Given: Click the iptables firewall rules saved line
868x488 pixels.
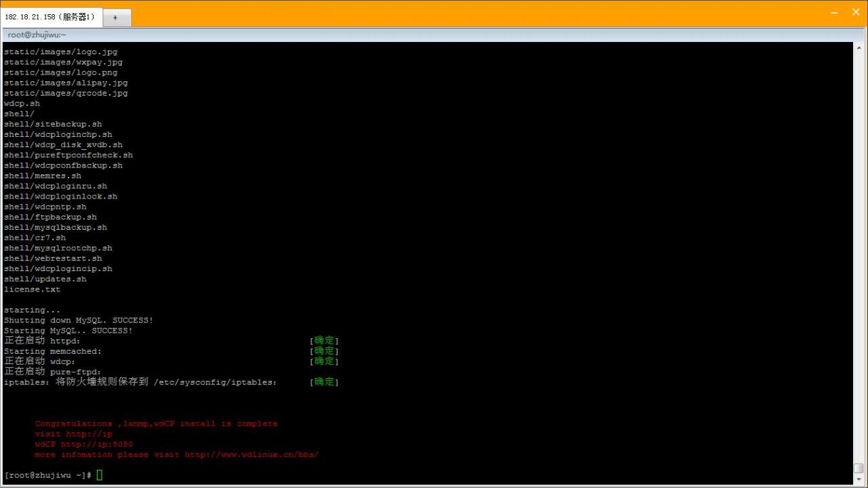Looking at the screenshot, I should pyautogui.click(x=140, y=382).
